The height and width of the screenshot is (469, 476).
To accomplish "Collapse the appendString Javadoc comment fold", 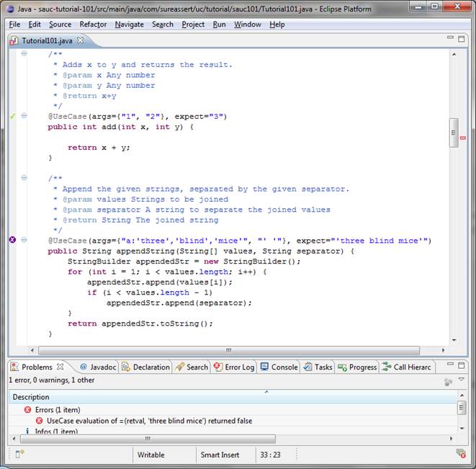I will click(24, 178).
